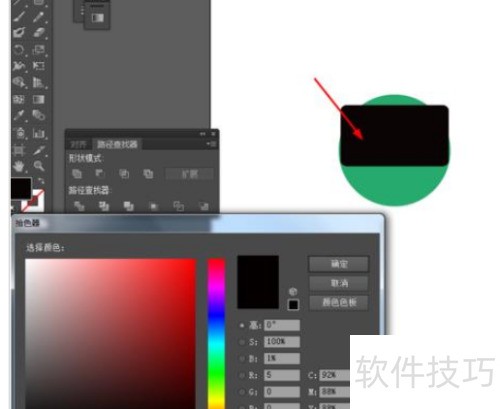Viewport: 500px width, 409px height.
Task: Select the Hand tool
Action: (x=19, y=166)
